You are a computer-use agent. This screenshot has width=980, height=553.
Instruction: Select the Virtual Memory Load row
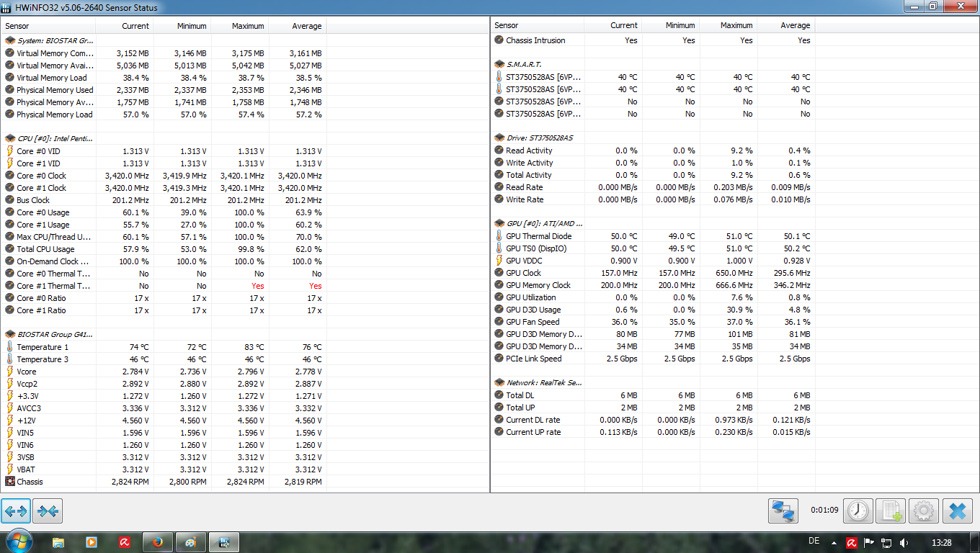tap(164, 78)
